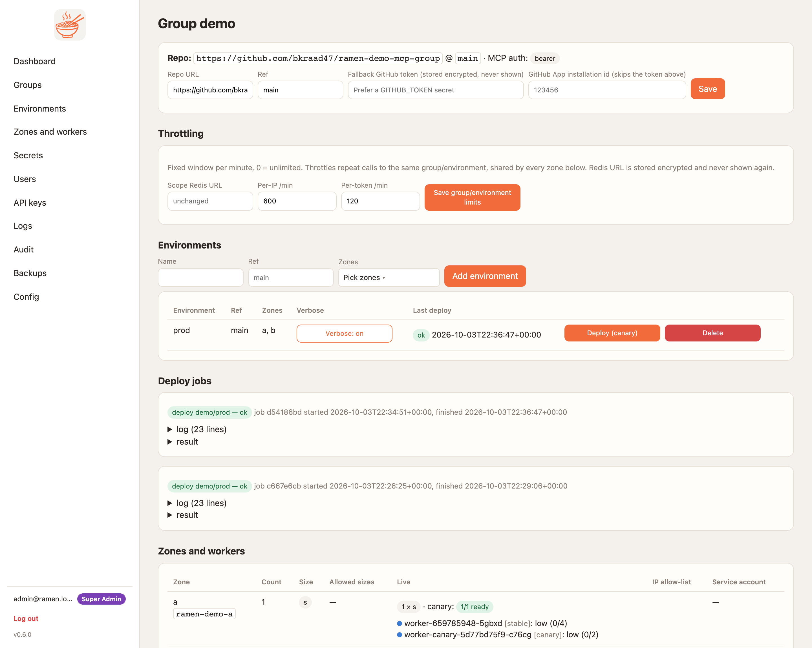Open the Audit page
Screen dimensions: 812x648
[23, 250]
